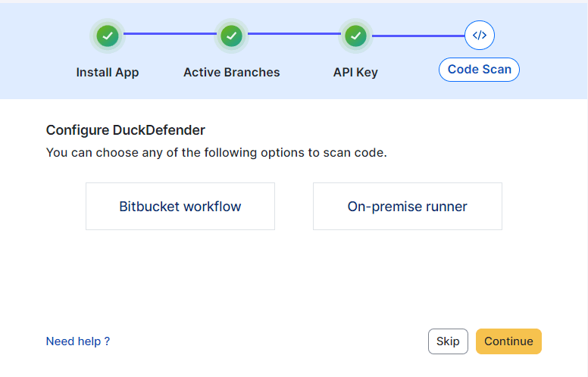Choose the On-premise runner option

[x=408, y=207]
